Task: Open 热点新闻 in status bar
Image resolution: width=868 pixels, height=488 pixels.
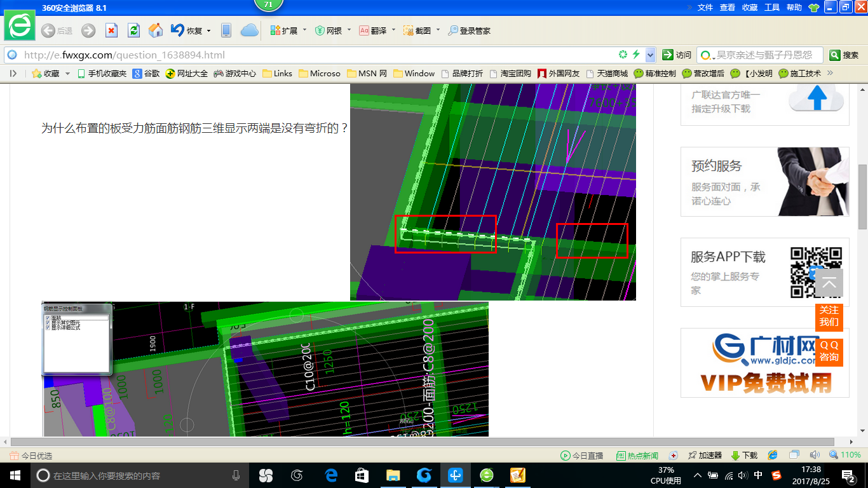Action: coord(637,456)
